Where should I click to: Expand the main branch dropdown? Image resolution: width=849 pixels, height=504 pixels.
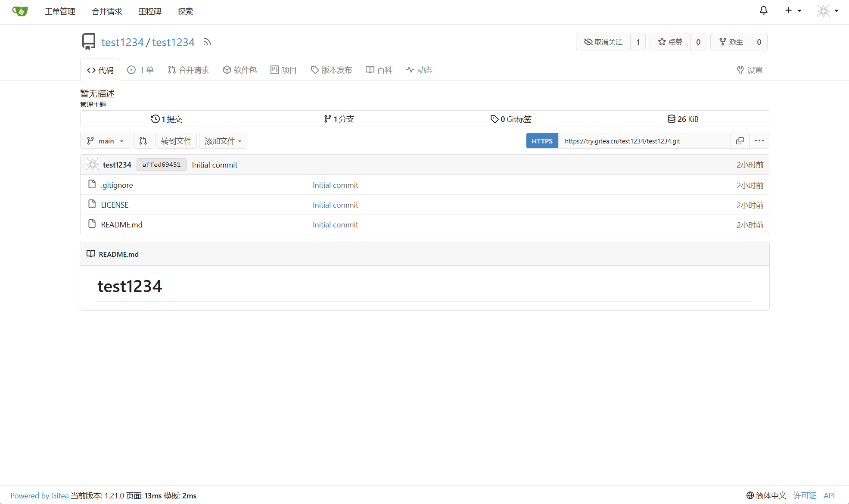tap(106, 141)
